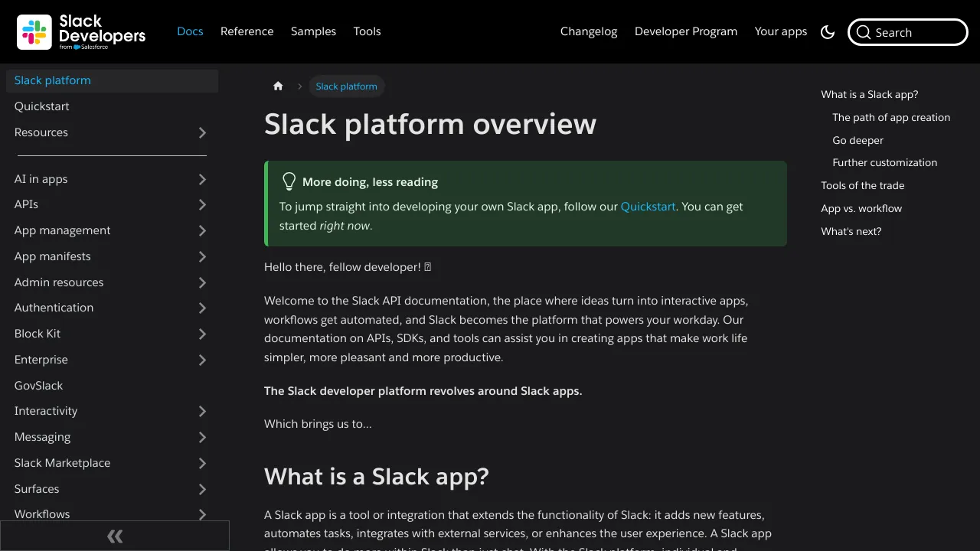Jump to What is a Slack app? in contents
The width and height of the screenshot is (980, 551).
pyautogui.click(x=870, y=95)
